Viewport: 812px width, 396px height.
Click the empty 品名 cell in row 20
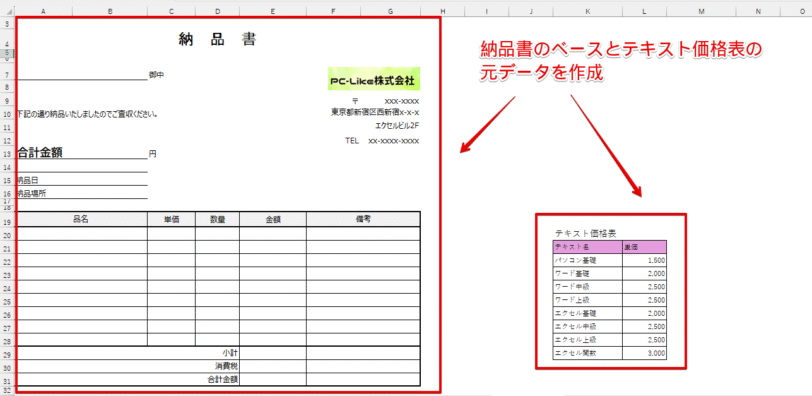pyautogui.click(x=82, y=234)
